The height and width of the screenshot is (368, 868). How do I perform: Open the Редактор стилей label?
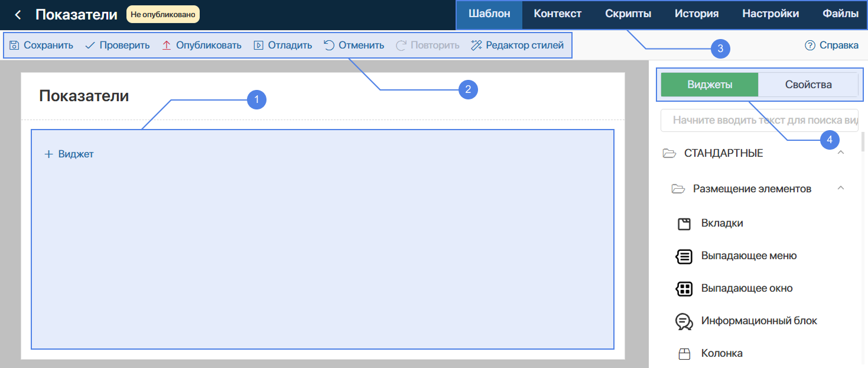pyautogui.click(x=525, y=45)
